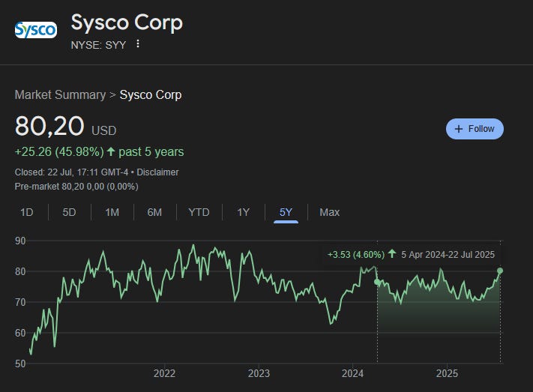This screenshot has height=392, width=533.
Task: Click the +25.26 (45.98%) past 5 years text
Action: pyautogui.click(x=99, y=151)
